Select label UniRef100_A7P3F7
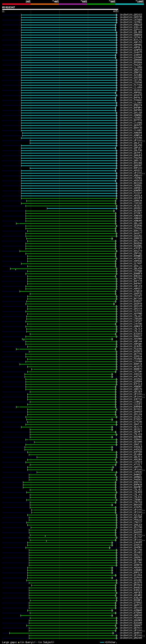 pyautogui.click(x=131, y=249)
